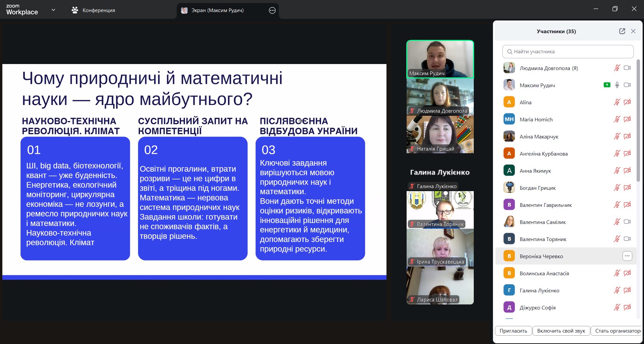Open more options for Вероніка Черевко
This screenshot has width=644, height=344.
click(x=627, y=256)
